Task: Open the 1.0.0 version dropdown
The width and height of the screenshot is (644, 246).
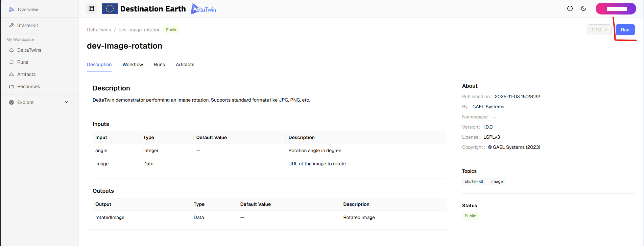Action: [599, 30]
